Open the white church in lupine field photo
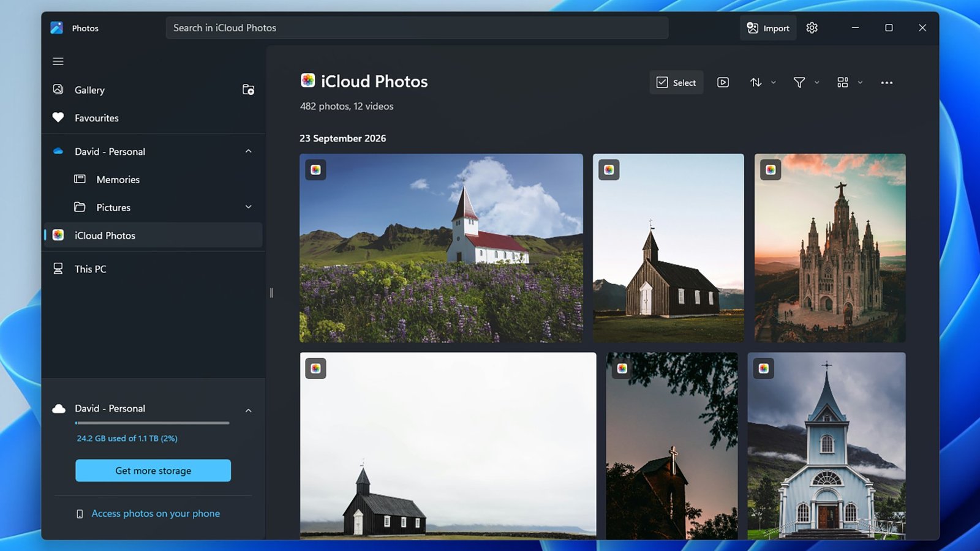The height and width of the screenshot is (551, 980). [441, 248]
